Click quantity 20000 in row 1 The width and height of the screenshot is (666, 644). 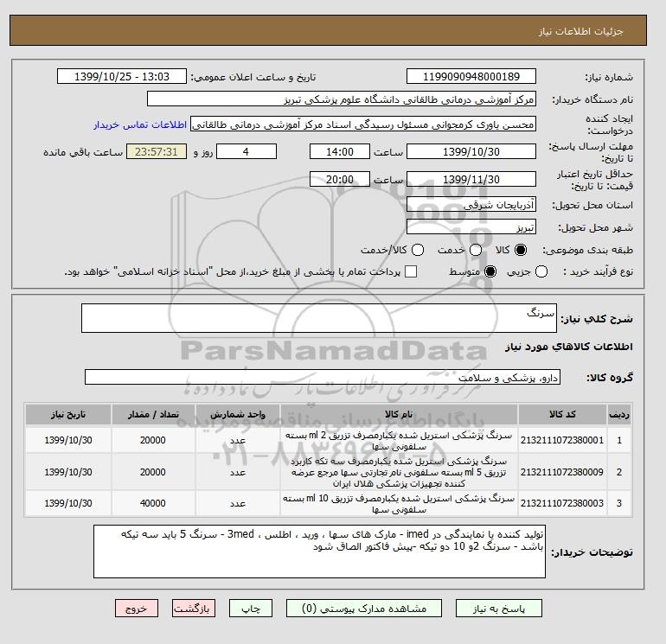[153, 440]
